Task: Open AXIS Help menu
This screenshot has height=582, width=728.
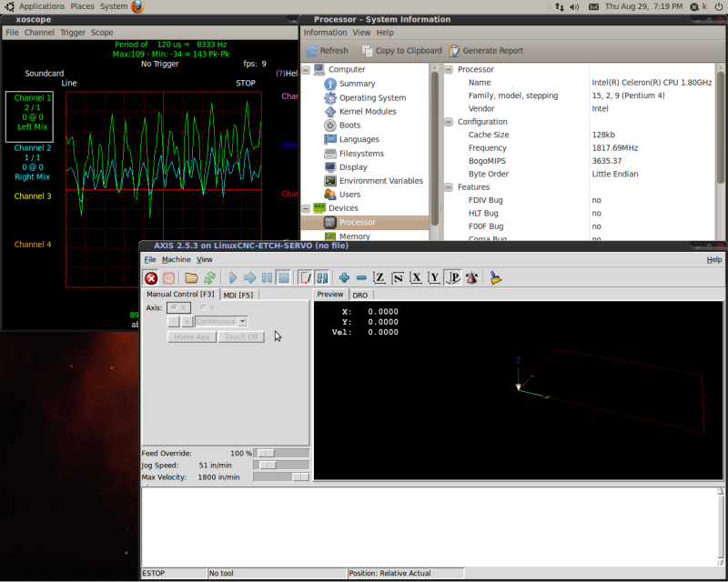Action: click(x=714, y=259)
